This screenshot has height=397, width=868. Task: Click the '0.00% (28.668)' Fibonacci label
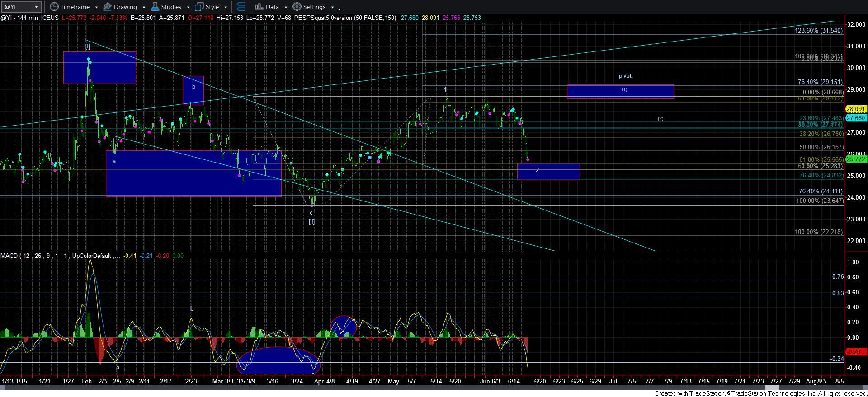pyautogui.click(x=823, y=92)
